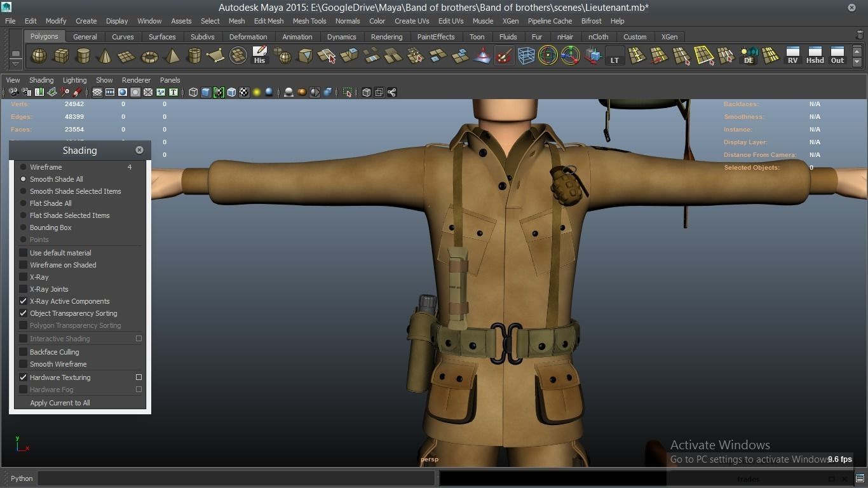The width and height of the screenshot is (868, 488).
Task: Open the RV Render View shelf icon
Action: [792, 55]
